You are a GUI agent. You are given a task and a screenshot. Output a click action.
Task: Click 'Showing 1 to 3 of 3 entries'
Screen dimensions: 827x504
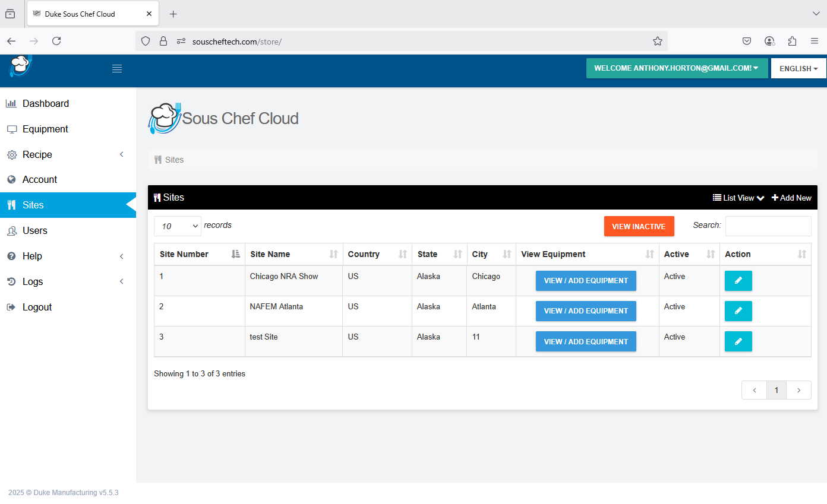point(200,374)
